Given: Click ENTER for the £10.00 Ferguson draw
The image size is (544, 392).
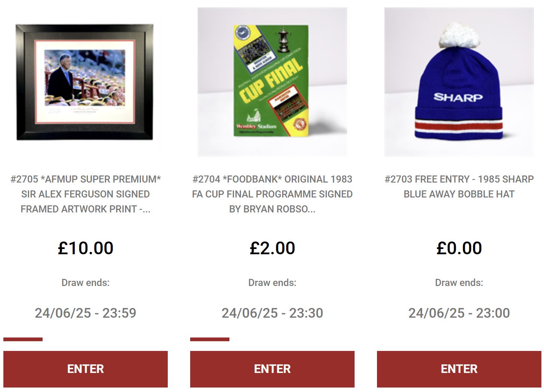Looking at the screenshot, I should pos(86,369).
